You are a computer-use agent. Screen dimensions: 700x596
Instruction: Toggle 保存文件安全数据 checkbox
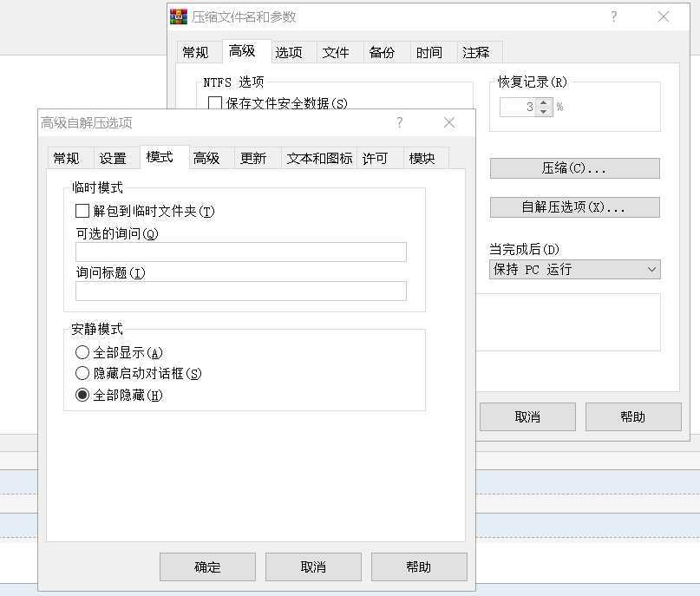(215, 103)
